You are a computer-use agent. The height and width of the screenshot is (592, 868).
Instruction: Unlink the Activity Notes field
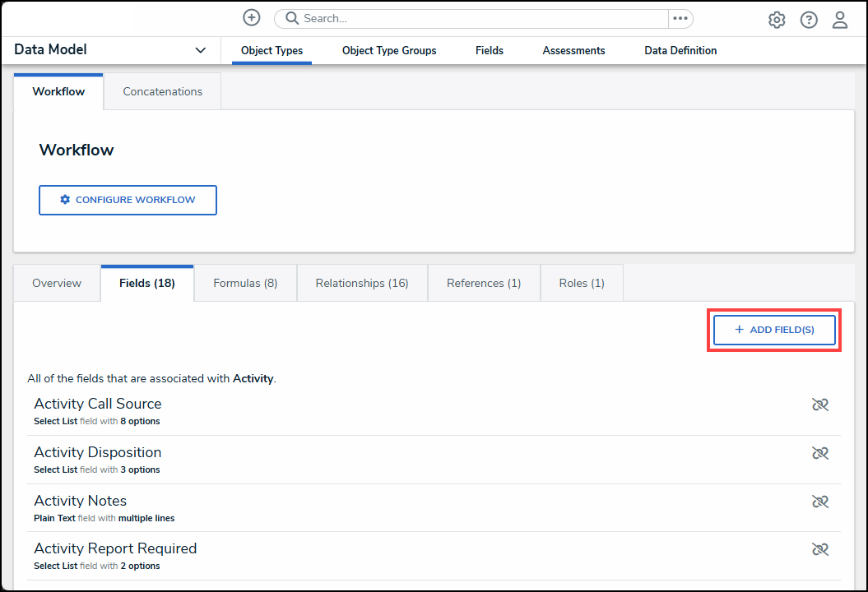819,502
